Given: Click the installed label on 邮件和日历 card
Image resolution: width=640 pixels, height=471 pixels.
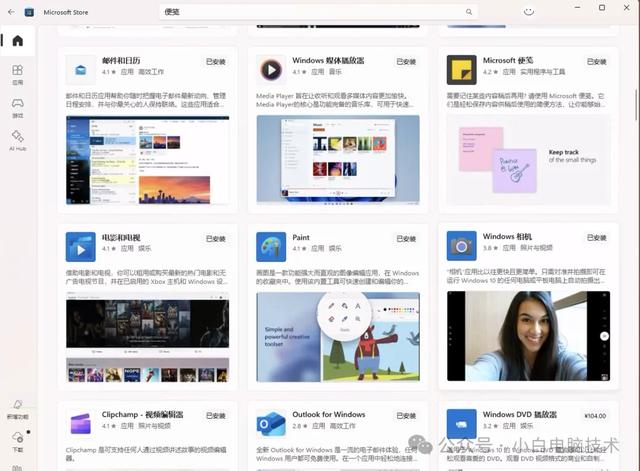Looking at the screenshot, I should coord(216,62).
